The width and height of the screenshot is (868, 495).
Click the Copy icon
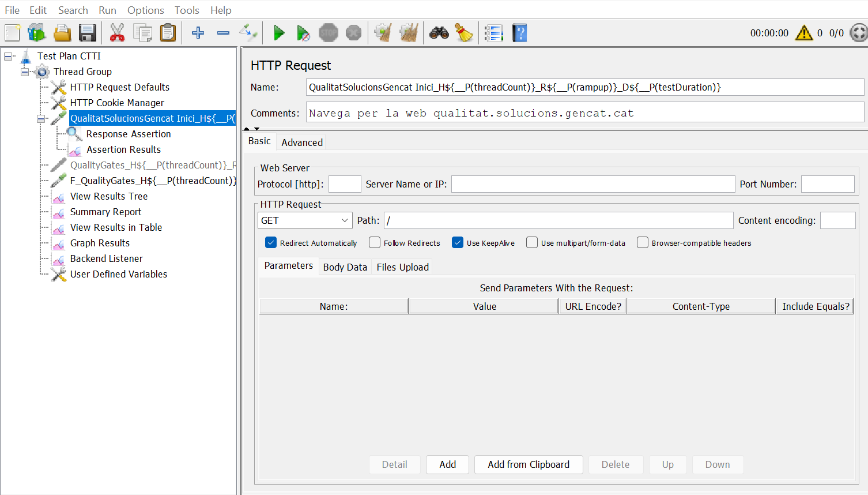pos(142,33)
